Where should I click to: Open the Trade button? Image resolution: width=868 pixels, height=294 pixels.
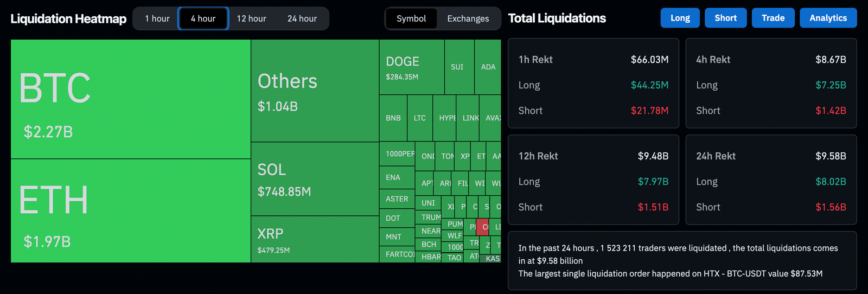point(773,18)
